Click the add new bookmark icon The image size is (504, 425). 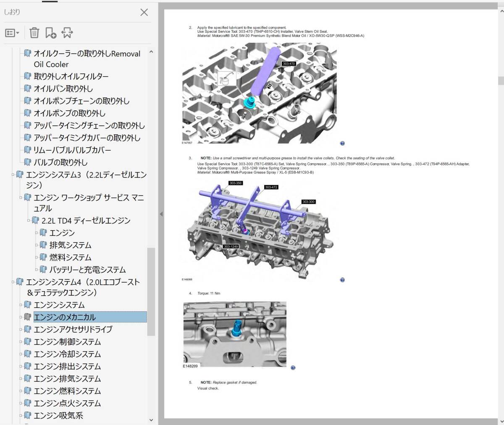[51, 33]
